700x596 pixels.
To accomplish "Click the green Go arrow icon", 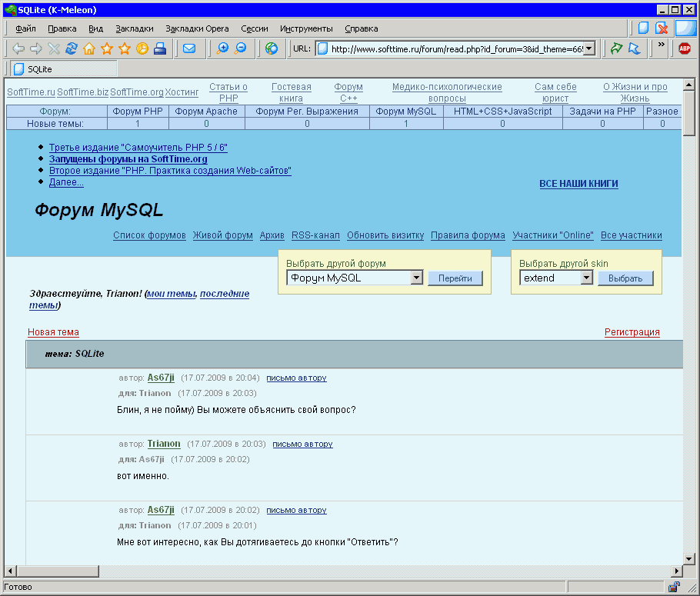I will click(616, 48).
